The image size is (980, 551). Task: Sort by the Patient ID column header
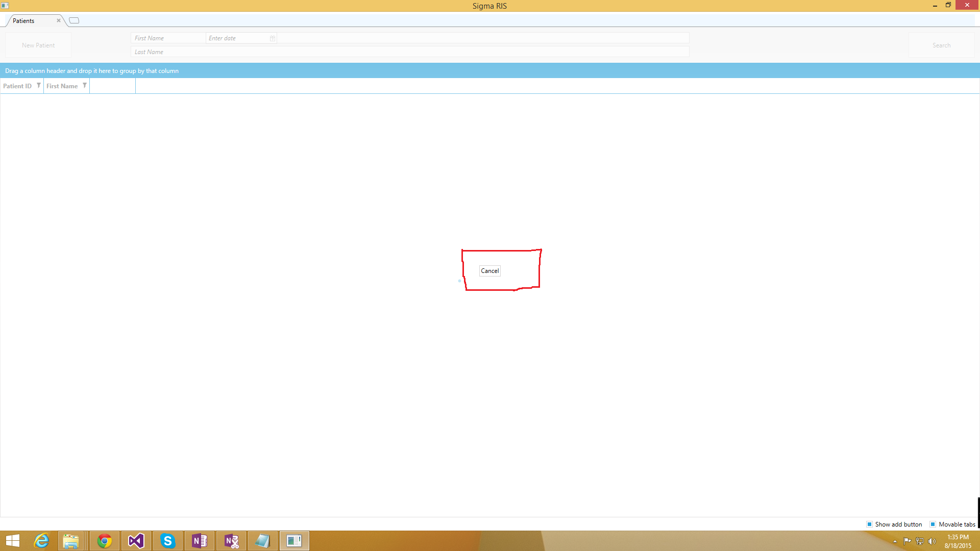point(17,86)
